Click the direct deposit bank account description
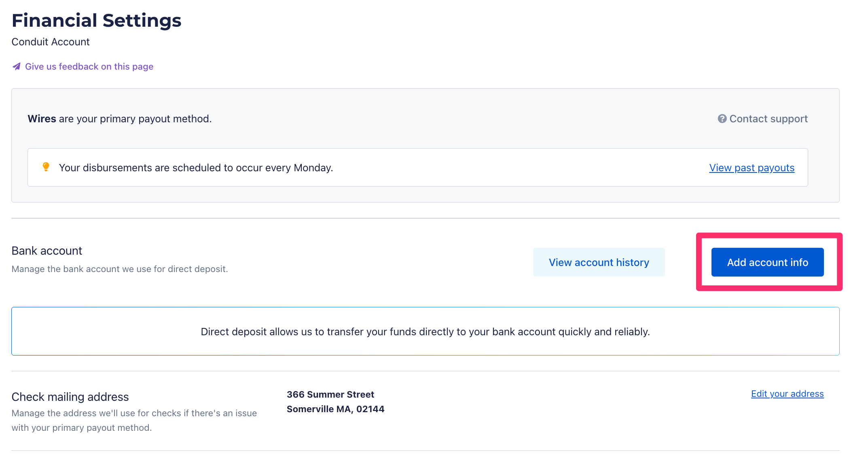 [120, 269]
